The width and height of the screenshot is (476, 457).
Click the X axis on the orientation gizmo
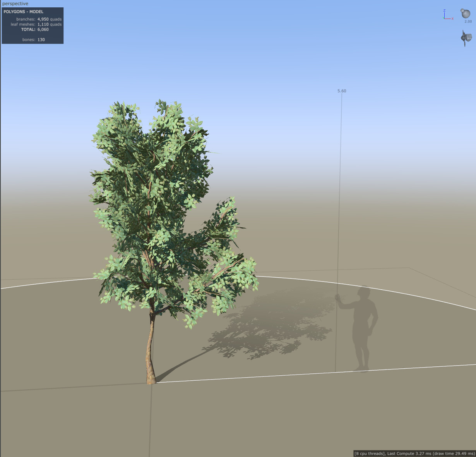452,19
